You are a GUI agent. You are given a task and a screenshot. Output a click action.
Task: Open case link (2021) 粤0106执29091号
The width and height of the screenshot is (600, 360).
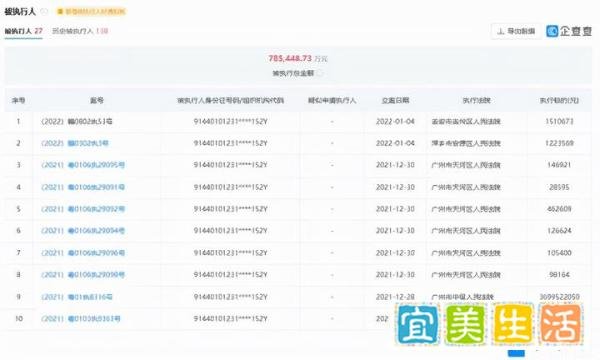point(83,187)
